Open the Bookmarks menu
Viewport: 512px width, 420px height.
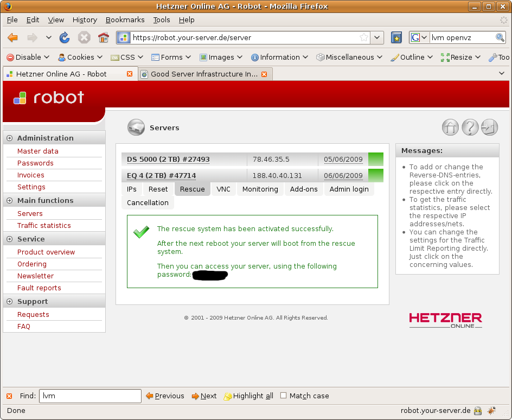click(x=125, y=20)
